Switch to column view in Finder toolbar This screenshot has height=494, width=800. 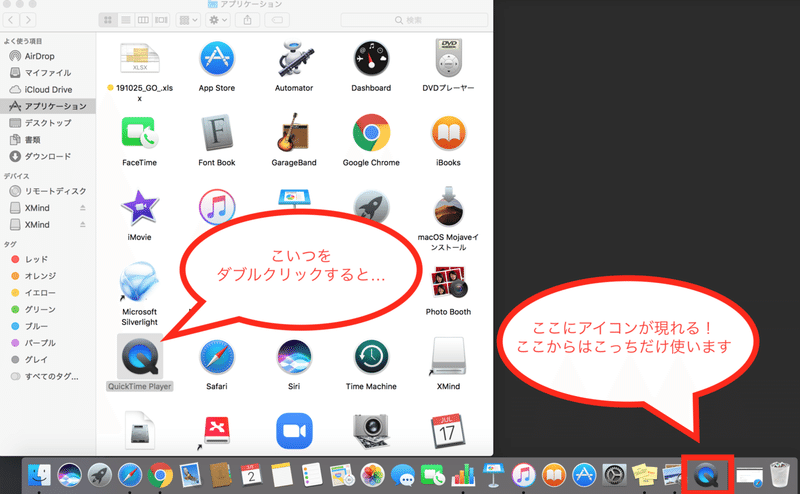(143, 20)
